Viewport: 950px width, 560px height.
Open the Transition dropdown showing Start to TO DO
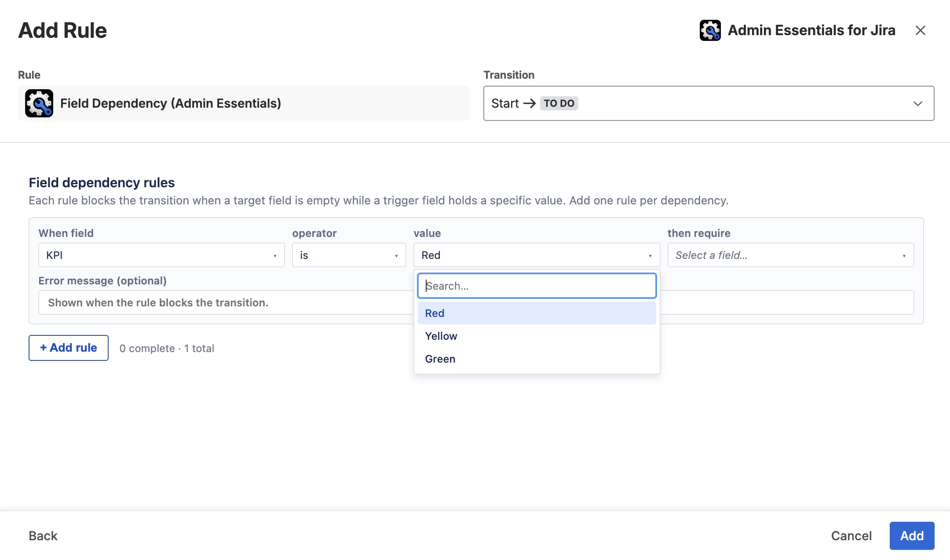click(709, 103)
